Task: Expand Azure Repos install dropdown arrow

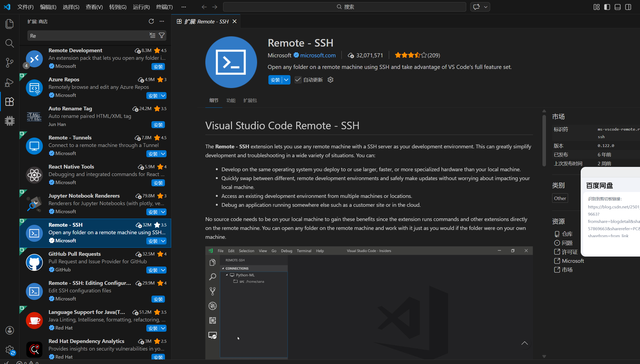Action: (x=163, y=96)
